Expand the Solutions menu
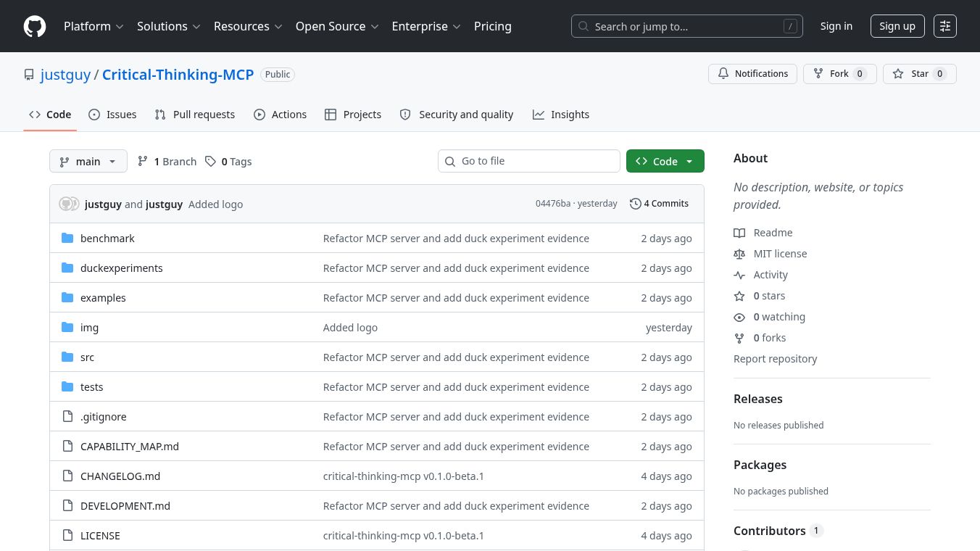 (170, 26)
